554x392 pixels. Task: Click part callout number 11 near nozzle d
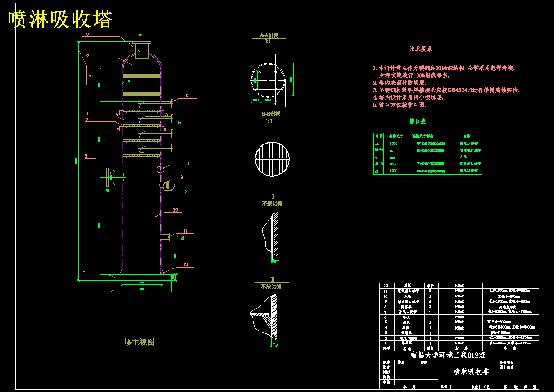pos(185,231)
